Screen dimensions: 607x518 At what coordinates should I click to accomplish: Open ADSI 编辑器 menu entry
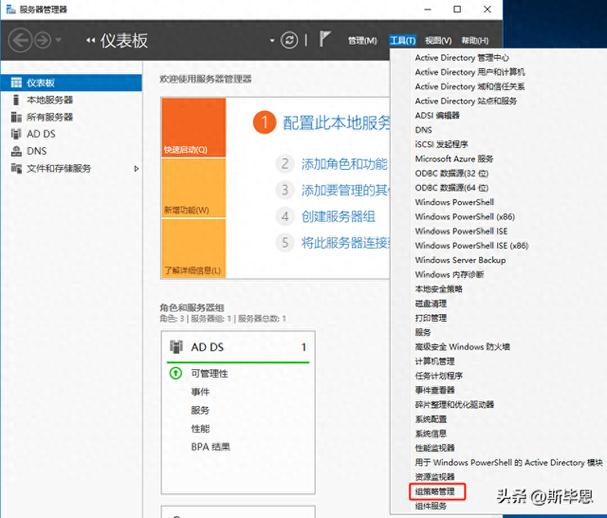coord(437,115)
